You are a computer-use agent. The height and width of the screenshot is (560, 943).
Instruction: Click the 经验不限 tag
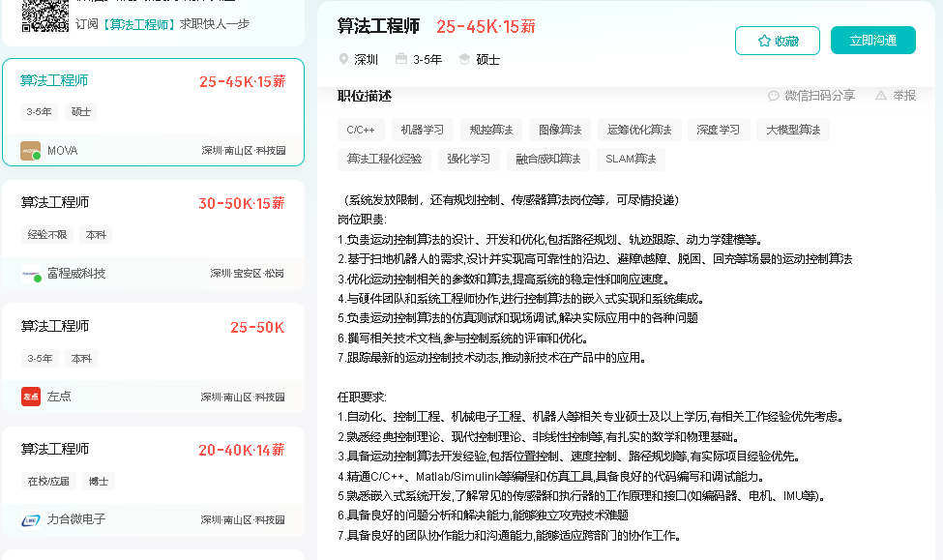[47, 235]
